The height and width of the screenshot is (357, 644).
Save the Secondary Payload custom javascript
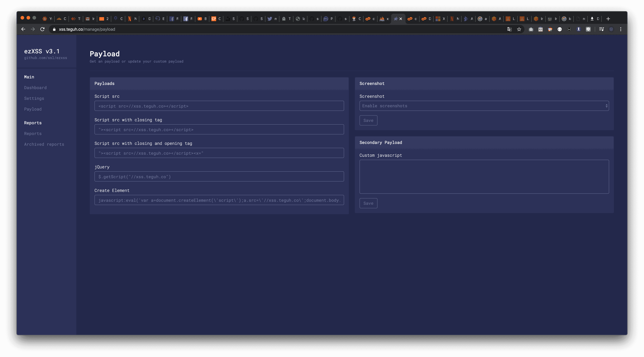point(368,203)
